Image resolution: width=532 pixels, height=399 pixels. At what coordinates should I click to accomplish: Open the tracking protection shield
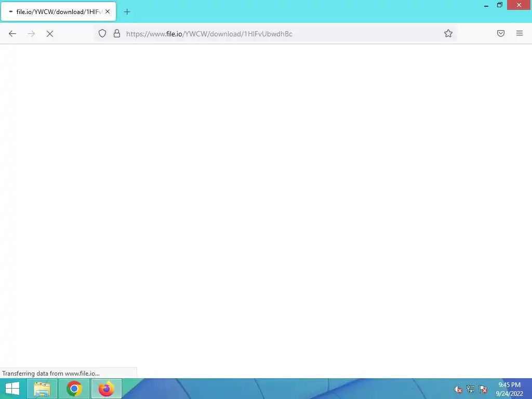coord(102,33)
